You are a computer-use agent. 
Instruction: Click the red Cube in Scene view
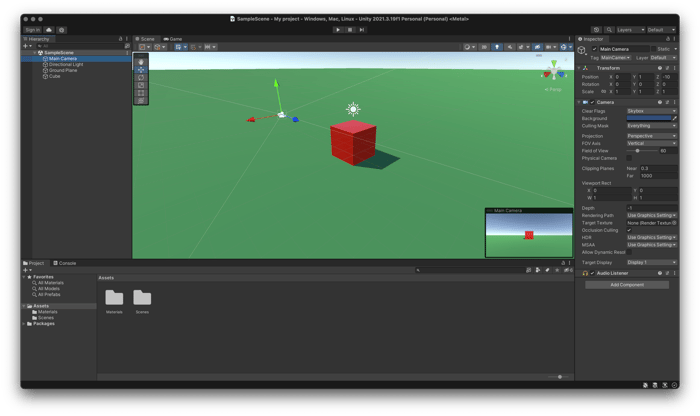(353, 143)
